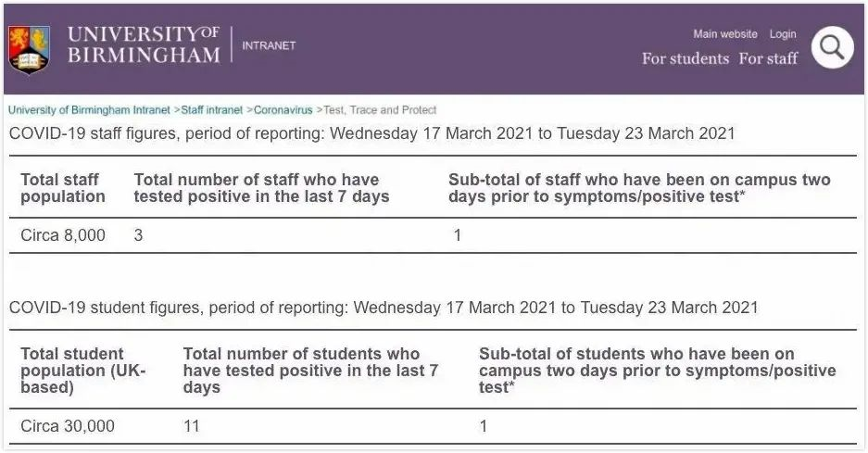
Task: Open the Coronavirus breadcrumb link
Action: click(283, 109)
